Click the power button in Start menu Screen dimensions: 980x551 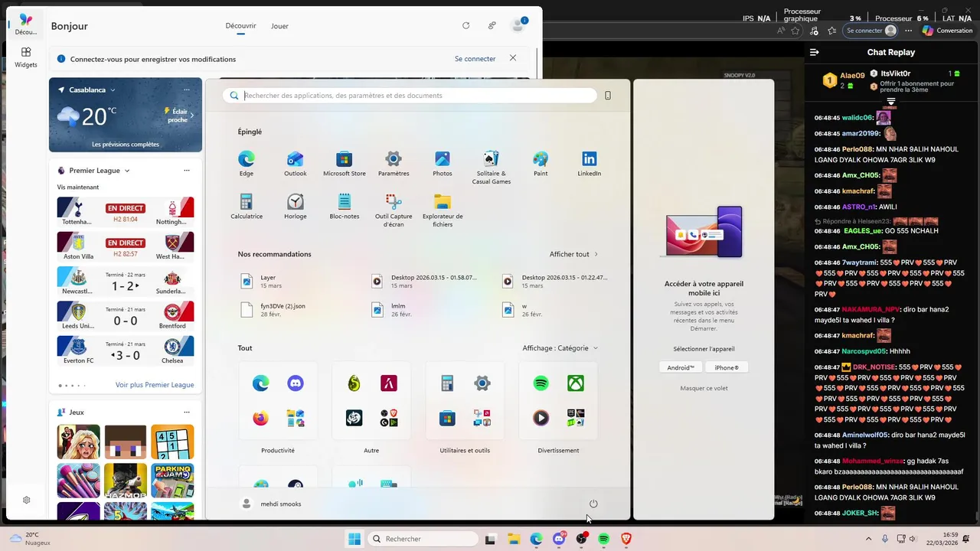593,504
